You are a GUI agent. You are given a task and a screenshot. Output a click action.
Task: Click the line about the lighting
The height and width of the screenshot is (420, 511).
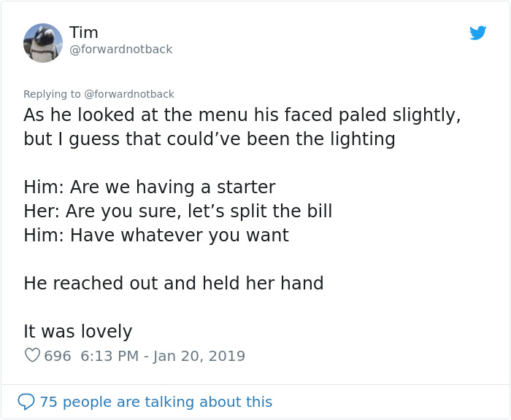(210, 139)
